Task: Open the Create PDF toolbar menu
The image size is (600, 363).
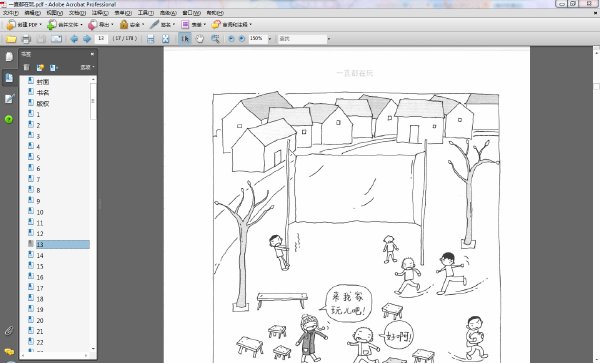Action: (24, 25)
